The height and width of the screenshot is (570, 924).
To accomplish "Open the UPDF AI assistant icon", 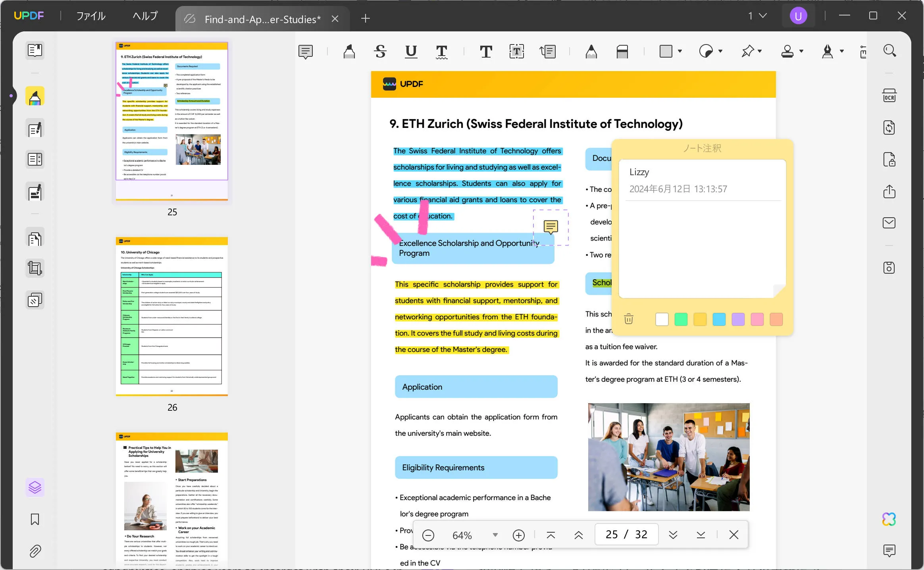I will 889,519.
